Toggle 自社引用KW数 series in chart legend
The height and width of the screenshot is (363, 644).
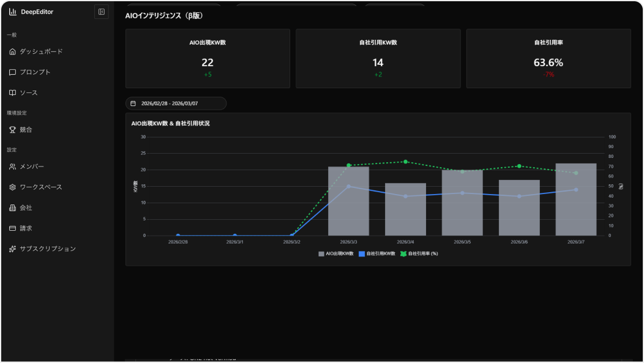[x=376, y=253]
